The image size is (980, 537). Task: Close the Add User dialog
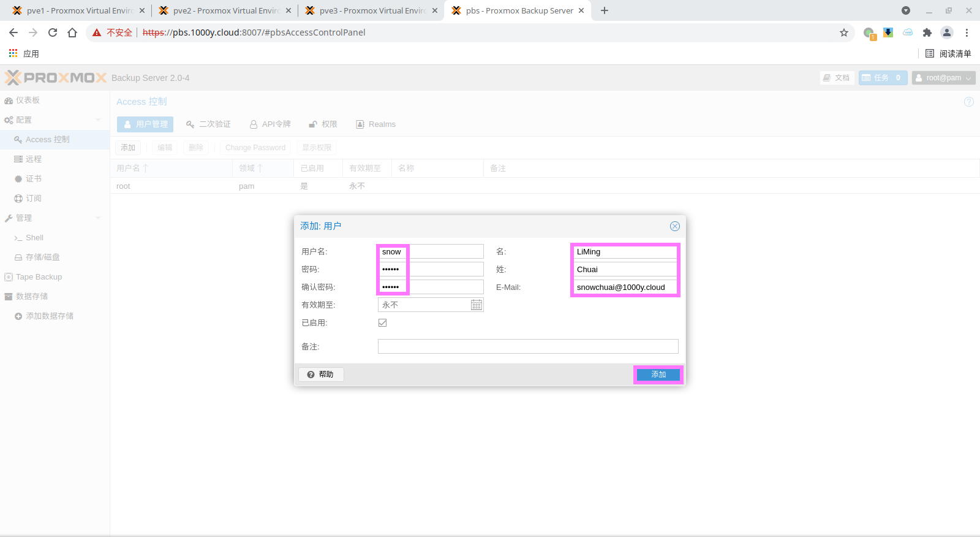(x=674, y=226)
